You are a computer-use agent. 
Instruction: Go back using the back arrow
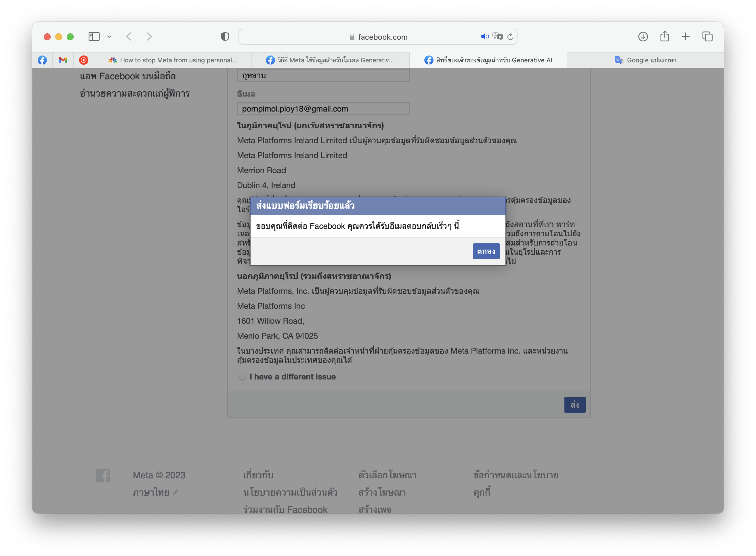pos(129,36)
